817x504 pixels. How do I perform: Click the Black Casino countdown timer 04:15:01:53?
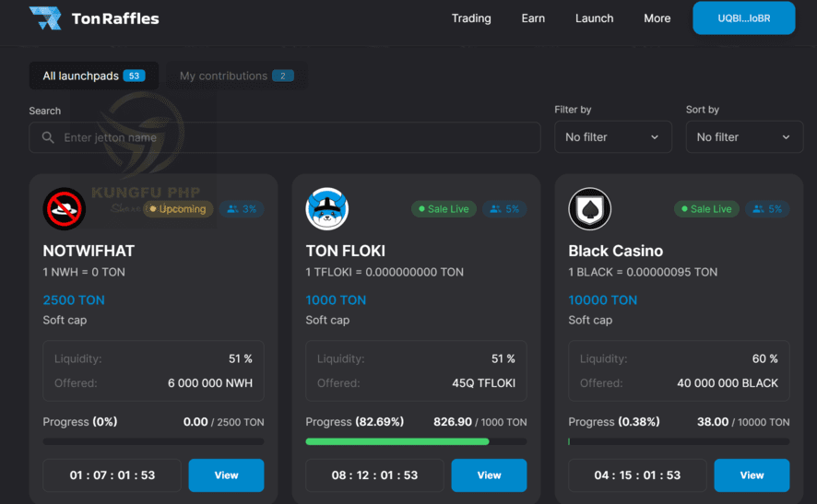click(637, 475)
